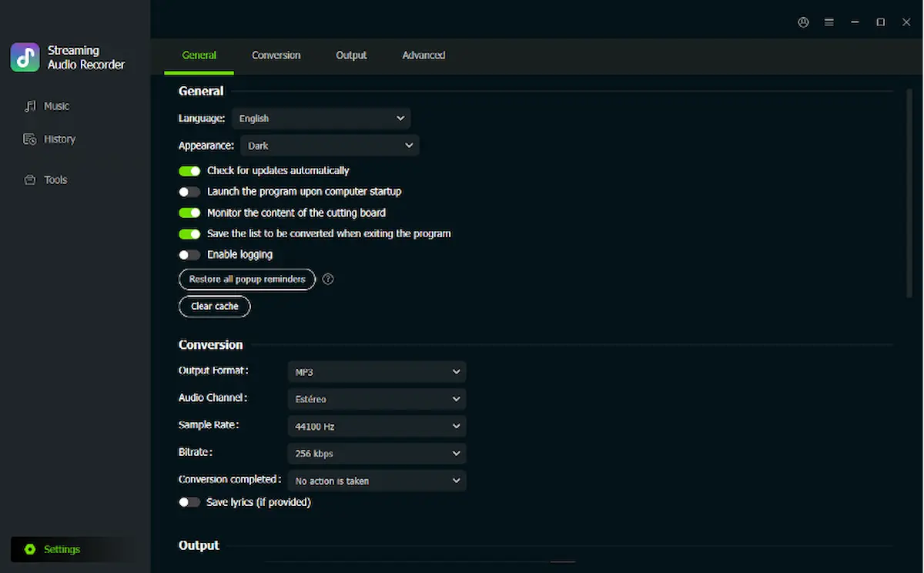The width and height of the screenshot is (924, 573).
Task: Disable Check for updates automatically
Action: 189,171
